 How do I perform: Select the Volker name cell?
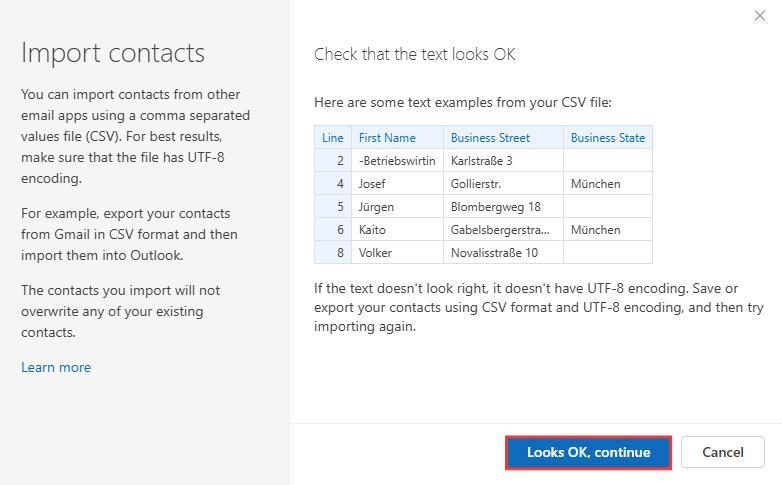pos(376,253)
